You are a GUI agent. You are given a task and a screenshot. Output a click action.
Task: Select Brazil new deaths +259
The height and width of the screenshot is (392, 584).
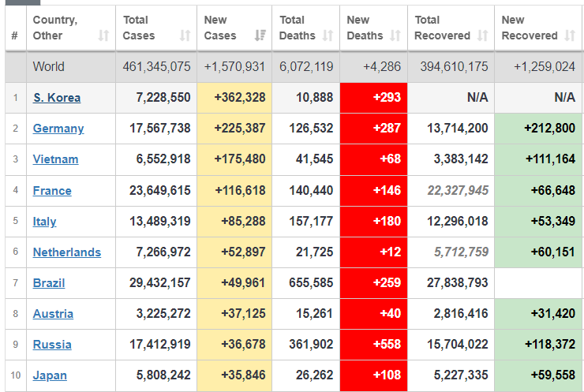click(387, 283)
